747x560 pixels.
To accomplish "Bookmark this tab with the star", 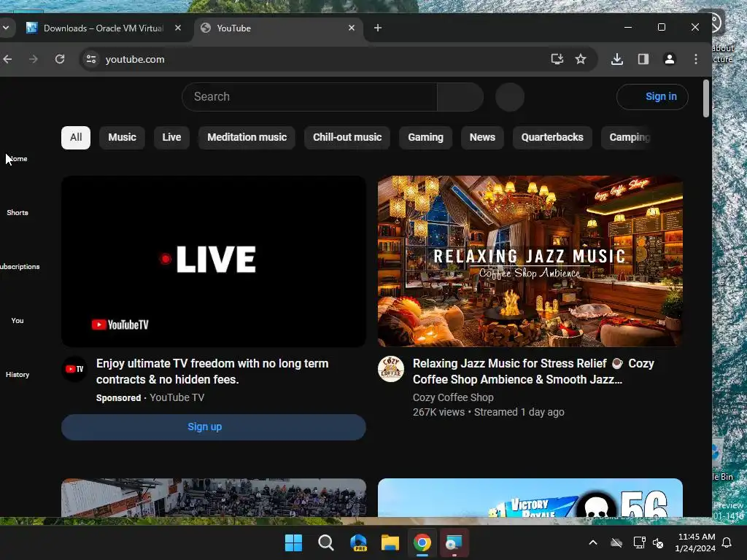I will (580, 59).
